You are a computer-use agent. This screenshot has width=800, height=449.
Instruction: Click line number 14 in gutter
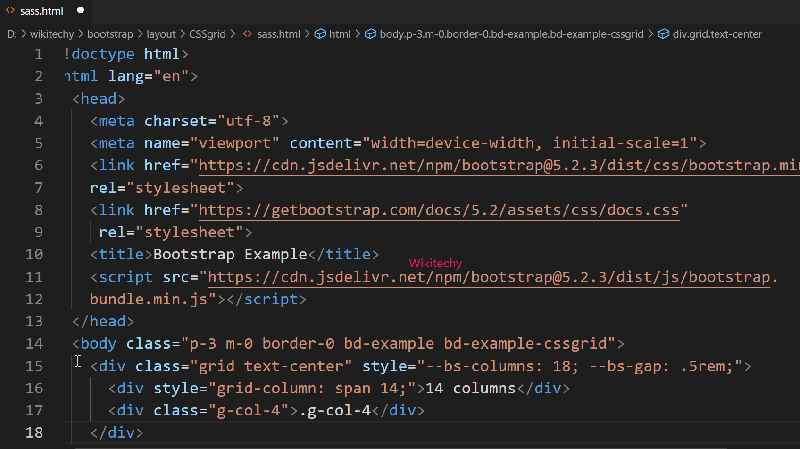(34, 343)
